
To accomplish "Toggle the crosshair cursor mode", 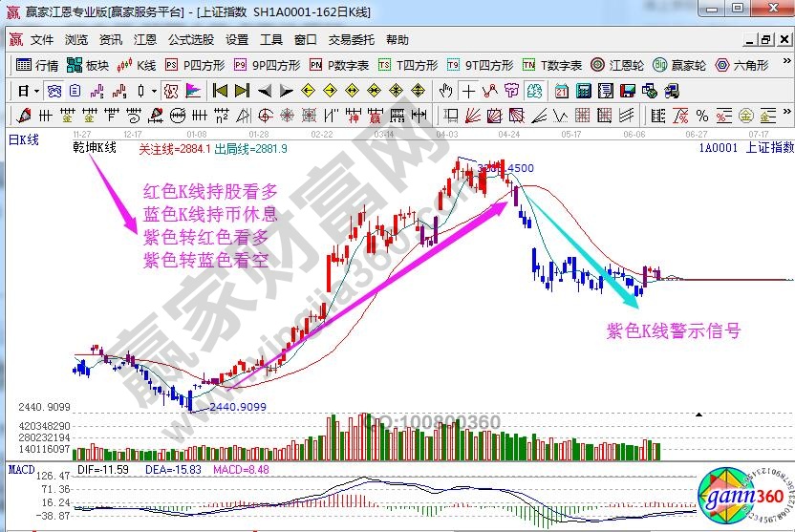I will click(468, 92).
